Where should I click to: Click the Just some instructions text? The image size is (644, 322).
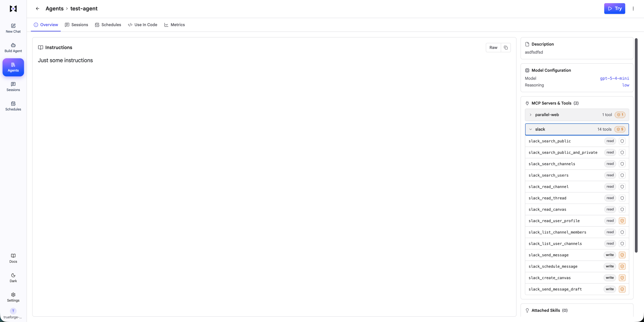[x=65, y=60]
